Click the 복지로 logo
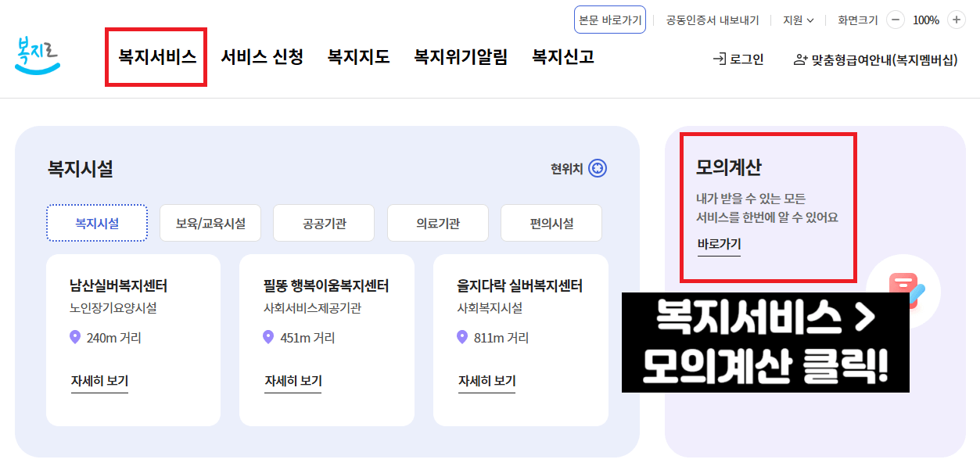The height and width of the screenshot is (470, 980). pyautogui.click(x=38, y=55)
